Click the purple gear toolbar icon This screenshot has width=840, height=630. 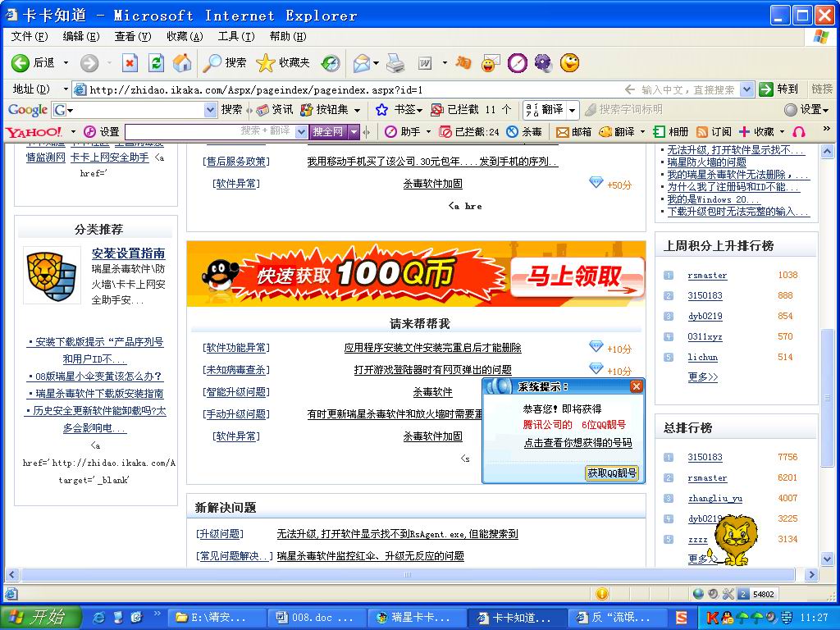click(543, 63)
